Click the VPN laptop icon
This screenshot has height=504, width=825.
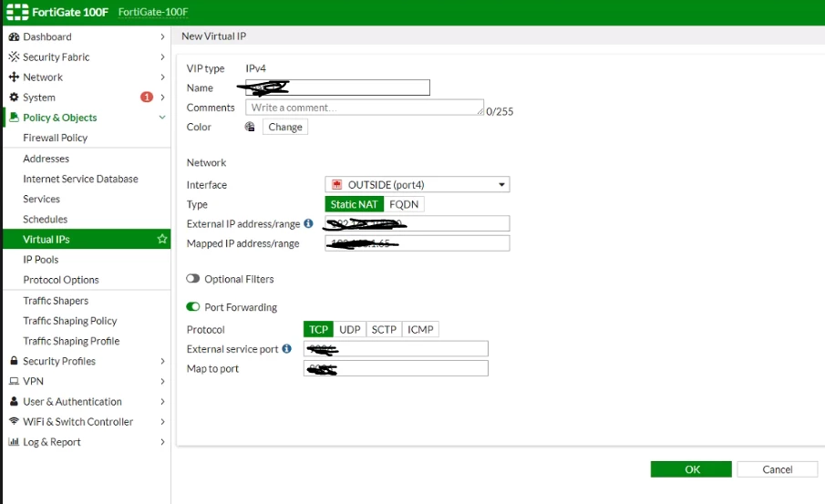click(15, 381)
